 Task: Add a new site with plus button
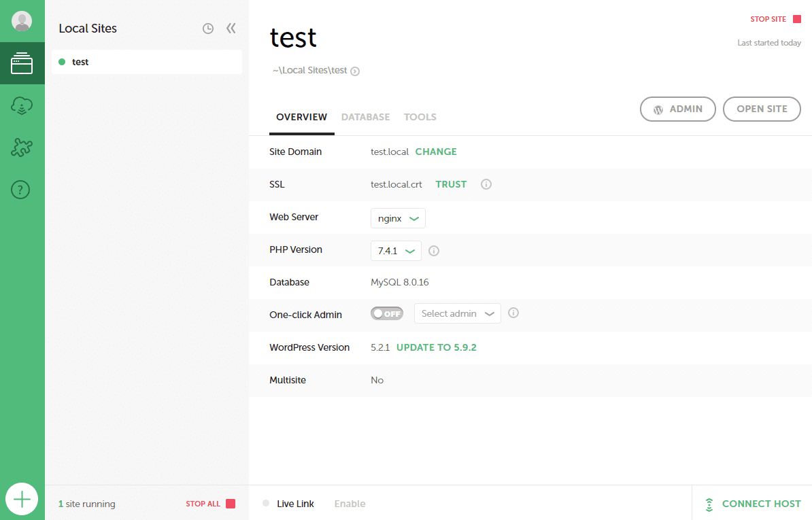click(22, 500)
